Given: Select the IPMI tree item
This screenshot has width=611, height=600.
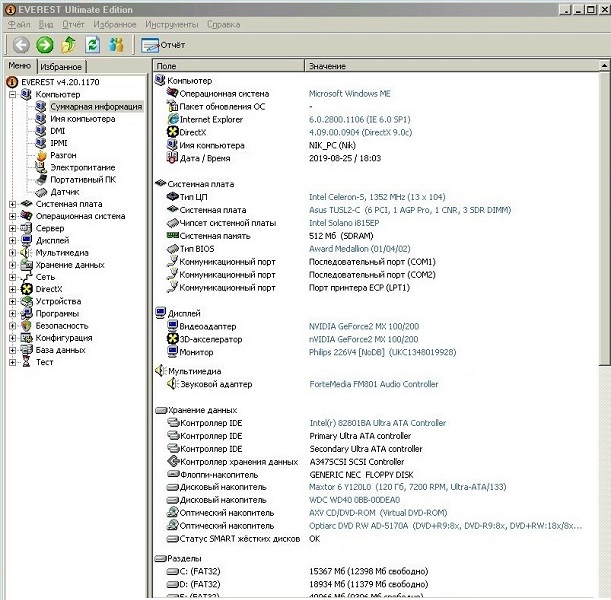Looking at the screenshot, I should coord(58,143).
